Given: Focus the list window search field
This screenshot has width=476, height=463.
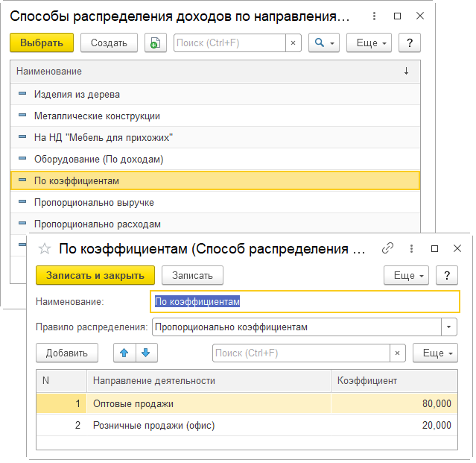Looking at the screenshot, I should tap(229, 42).
